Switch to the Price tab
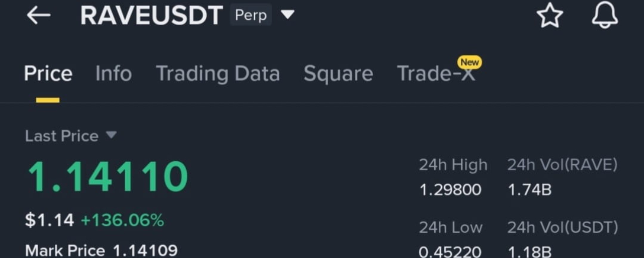The width and height of the screenshot is (644, 258). (x=48, y=74)
